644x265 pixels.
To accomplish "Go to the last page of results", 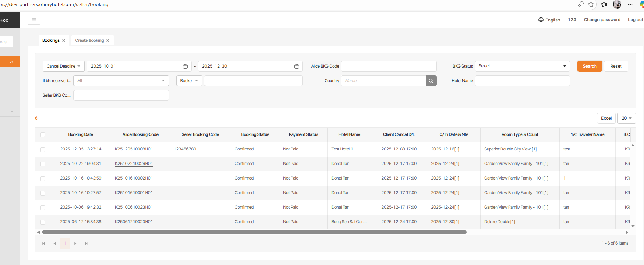I will point(86,244).
